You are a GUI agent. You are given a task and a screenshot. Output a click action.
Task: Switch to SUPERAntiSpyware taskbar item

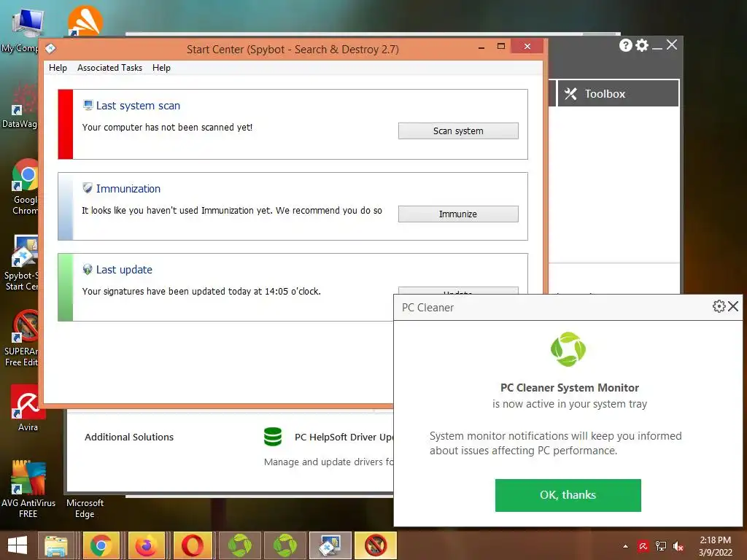tap(376, 545)
